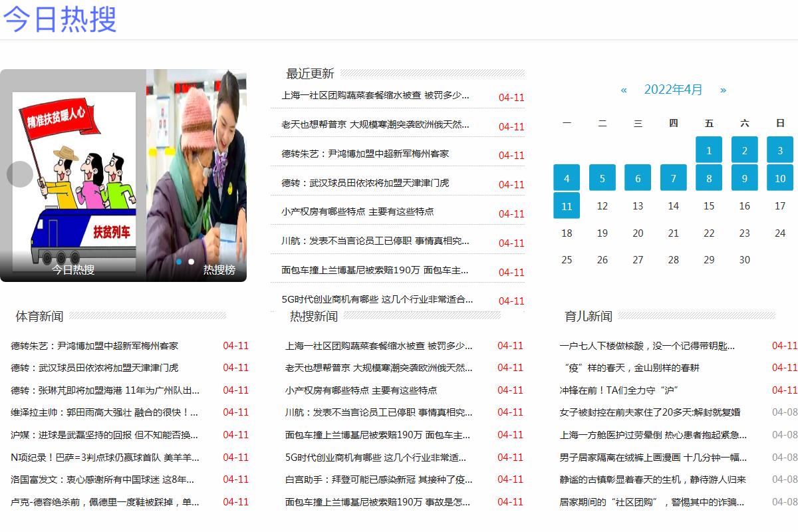Open 上海一社区团购蔬菜套餐 in 热搜新闻

[x=379, y=346]
